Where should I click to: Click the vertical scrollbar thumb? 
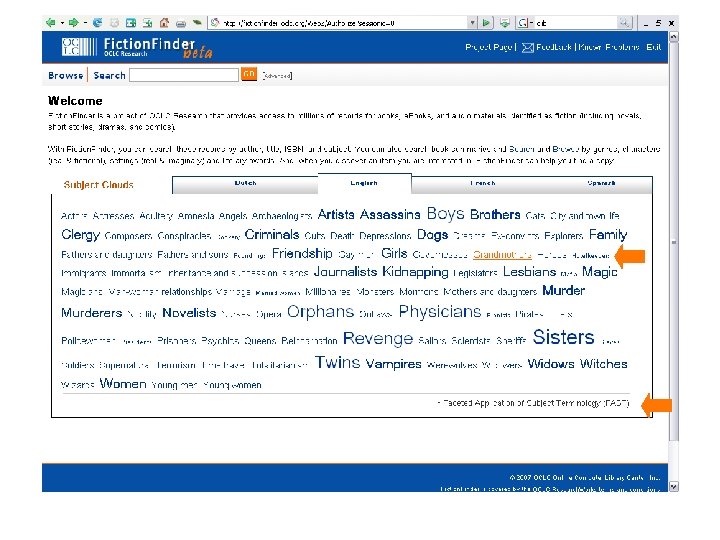click(674, 242)
